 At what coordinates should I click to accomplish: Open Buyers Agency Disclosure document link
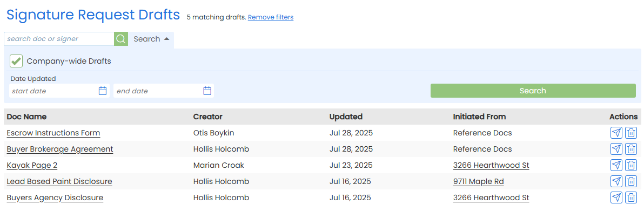coord(55,197)
